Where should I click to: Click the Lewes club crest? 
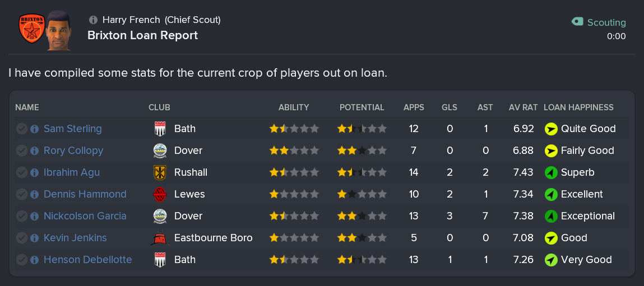pos(160,194)
